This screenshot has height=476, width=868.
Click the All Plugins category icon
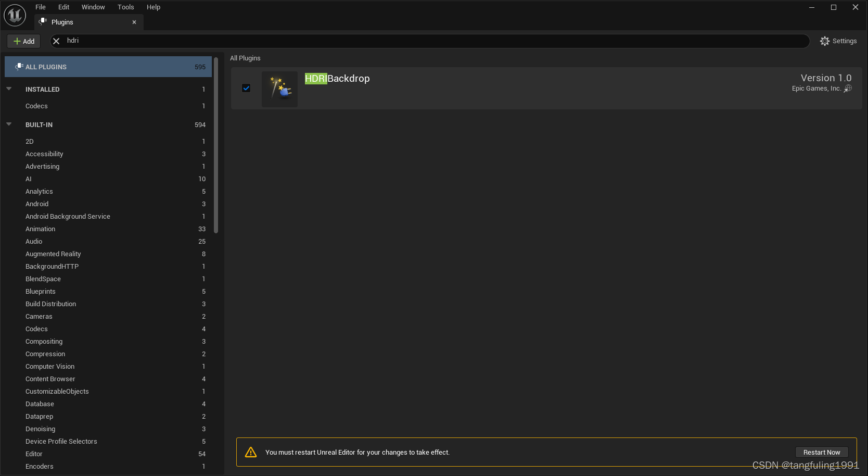(19, 67)
